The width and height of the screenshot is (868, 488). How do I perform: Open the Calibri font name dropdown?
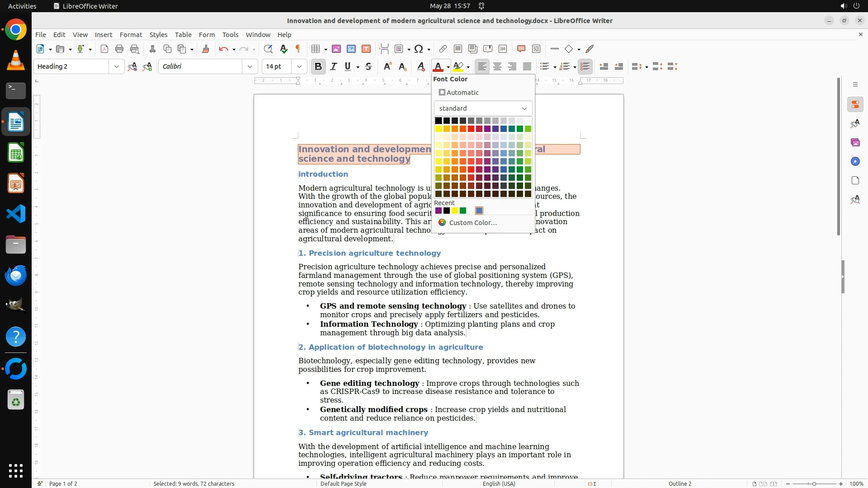pyautogui.click(x=250, y=66)
